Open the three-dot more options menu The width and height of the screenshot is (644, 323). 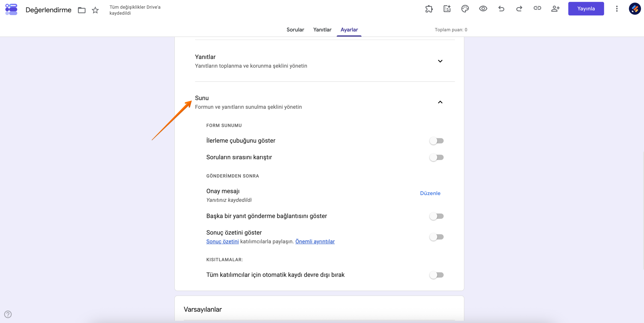tap(617, 9)
